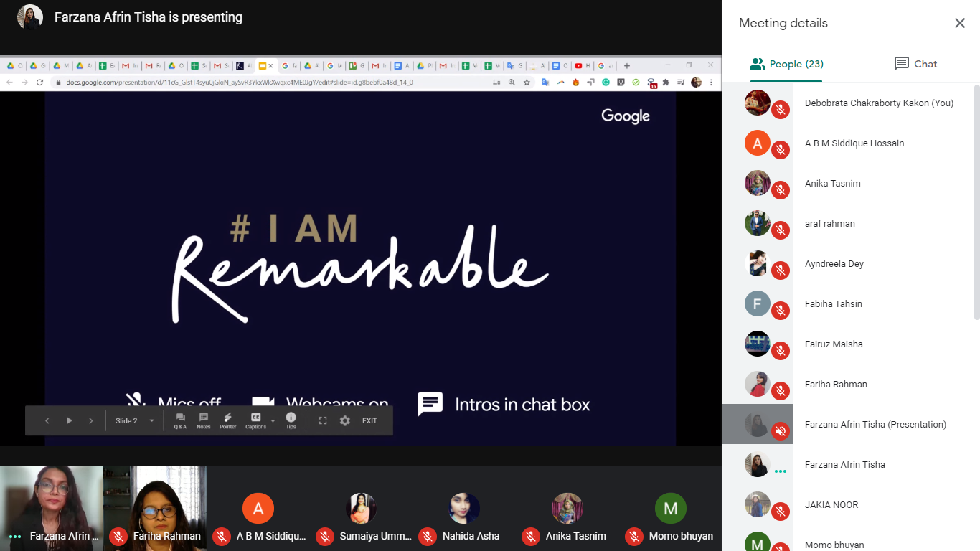Screen dimensions: 980x551
Task: Activate the laser Pointer tool
Action: tap(228, 420)
